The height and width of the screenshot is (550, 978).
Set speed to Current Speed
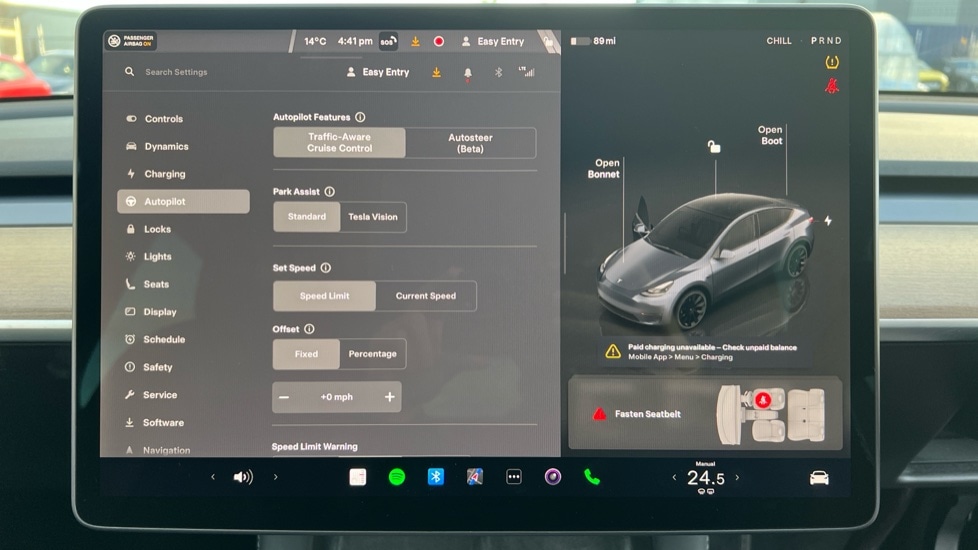tap(425, 296)
